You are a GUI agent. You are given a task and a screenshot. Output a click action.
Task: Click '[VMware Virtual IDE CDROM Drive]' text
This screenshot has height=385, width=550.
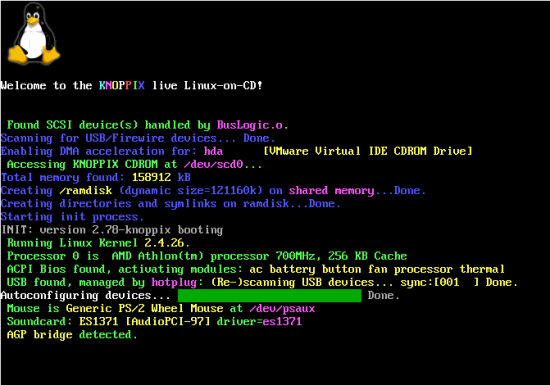(x=368, y=151)
